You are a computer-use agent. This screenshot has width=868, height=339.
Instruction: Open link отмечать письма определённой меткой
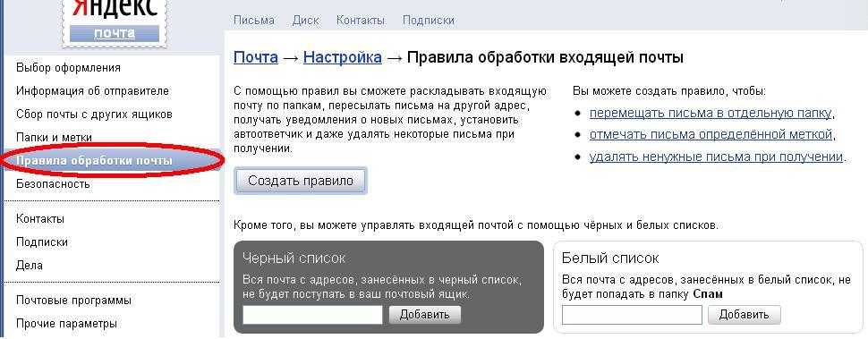tap(711, 134)
